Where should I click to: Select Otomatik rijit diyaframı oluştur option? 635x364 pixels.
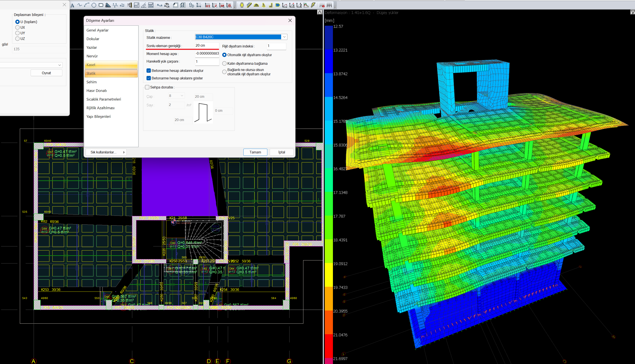pos(224,55)
